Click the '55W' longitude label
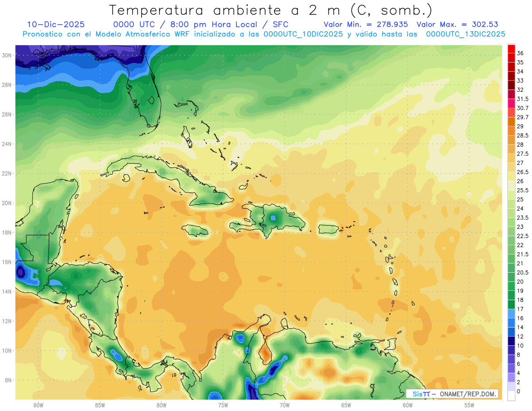 (469, 405)
